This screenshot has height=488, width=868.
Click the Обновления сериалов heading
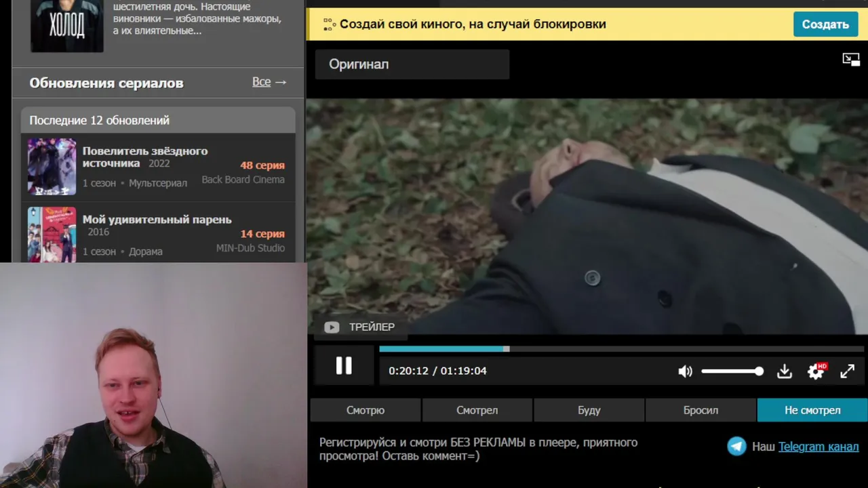[106, 83]
